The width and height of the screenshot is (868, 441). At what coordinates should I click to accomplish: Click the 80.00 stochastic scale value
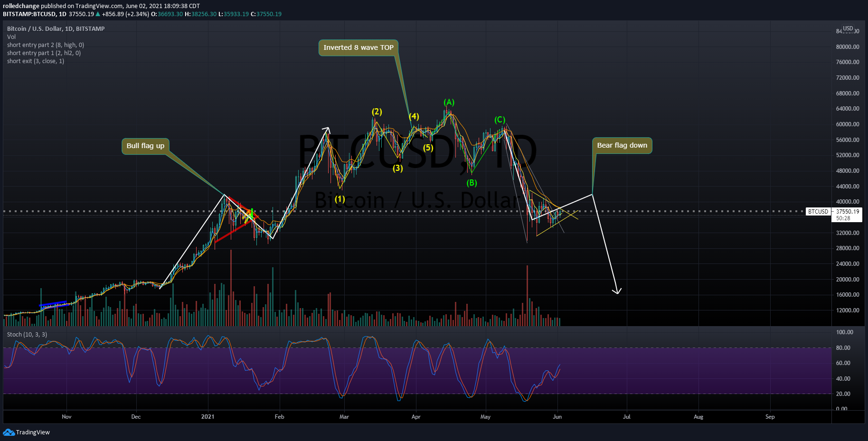(843, 348)
